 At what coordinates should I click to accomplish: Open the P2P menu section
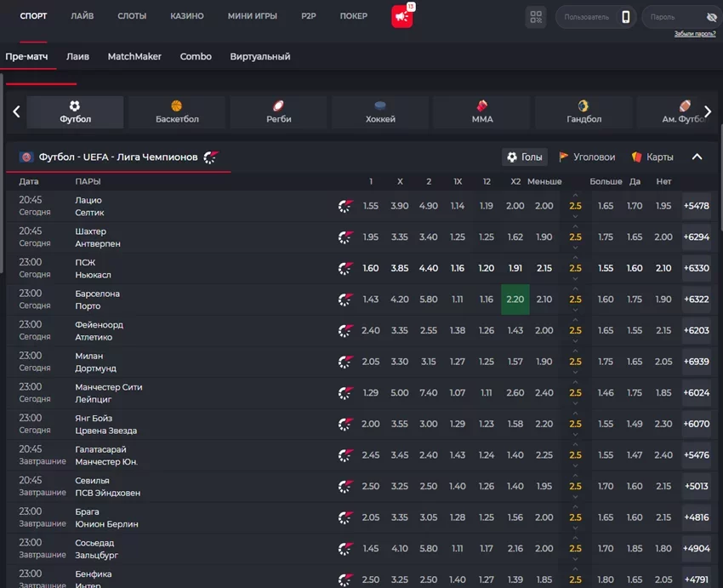[309, 16]
